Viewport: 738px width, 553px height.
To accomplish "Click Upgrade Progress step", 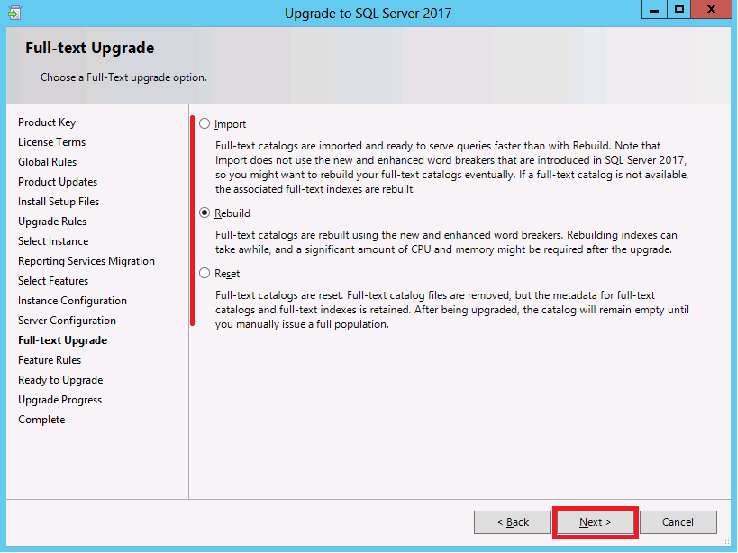I will pos(60,400).
